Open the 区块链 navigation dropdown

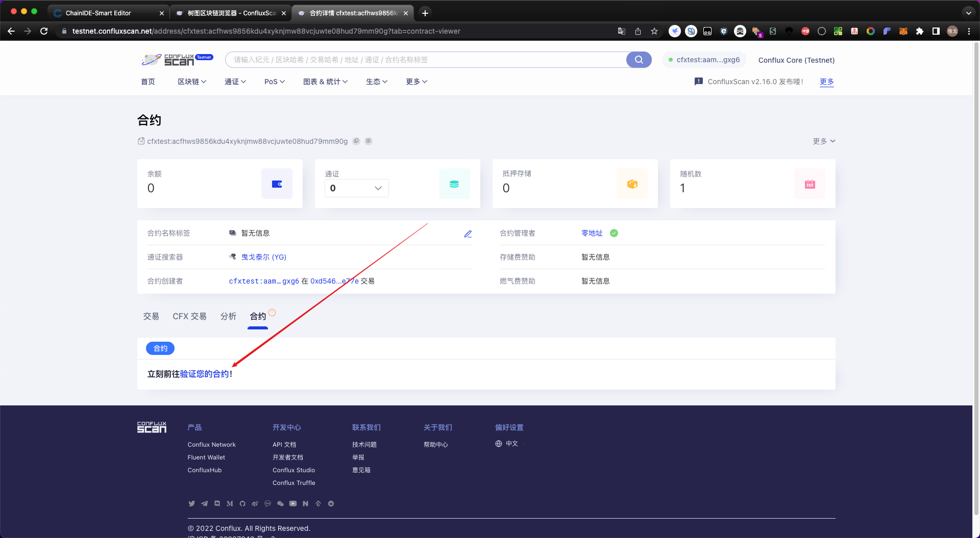(192, 82)
